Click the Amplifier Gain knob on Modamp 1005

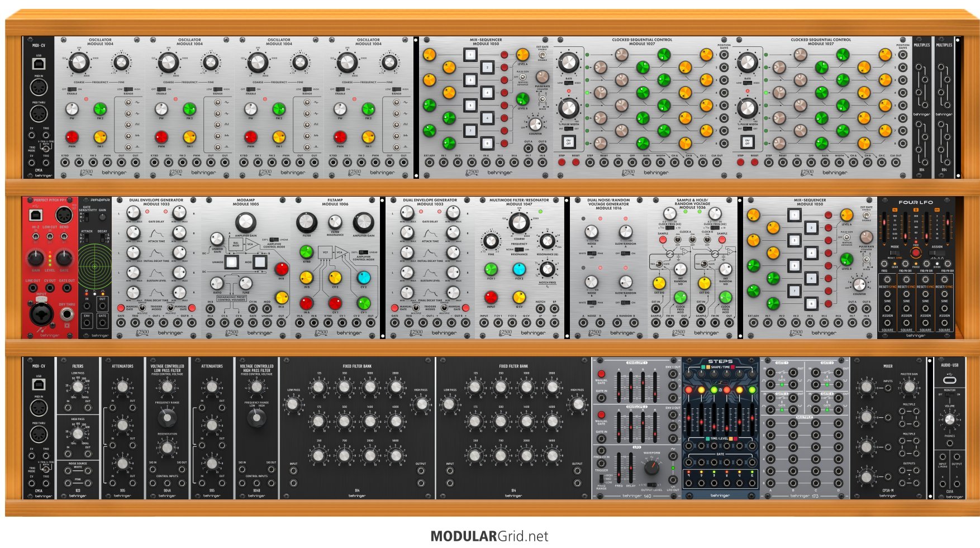pos(245,222)
